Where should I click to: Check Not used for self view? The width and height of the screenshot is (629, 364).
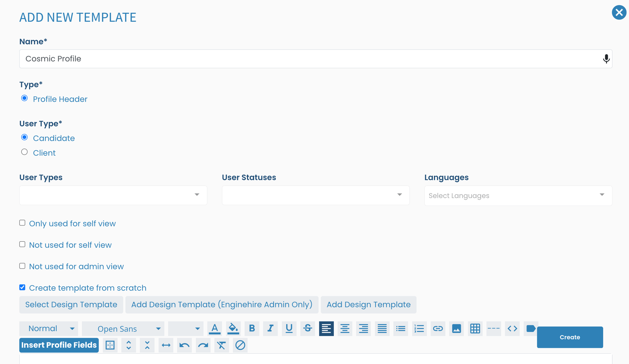[x=22, y=244]
